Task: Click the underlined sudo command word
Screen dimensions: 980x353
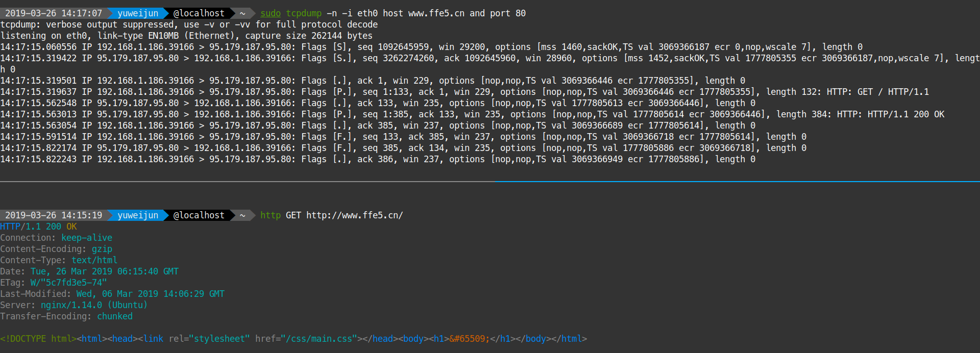Action: click(x=271, y=13)
